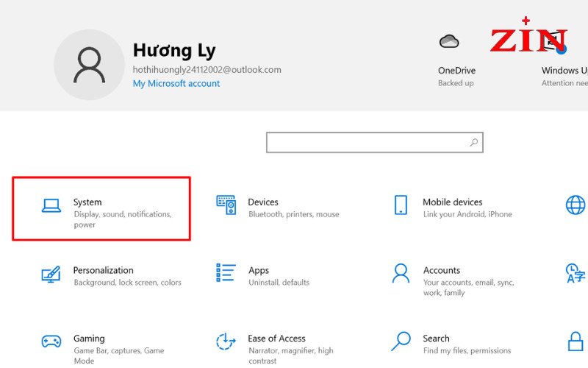
Task: Click OneDrive 'Backed up' status
Action: [x=456, y=83]
